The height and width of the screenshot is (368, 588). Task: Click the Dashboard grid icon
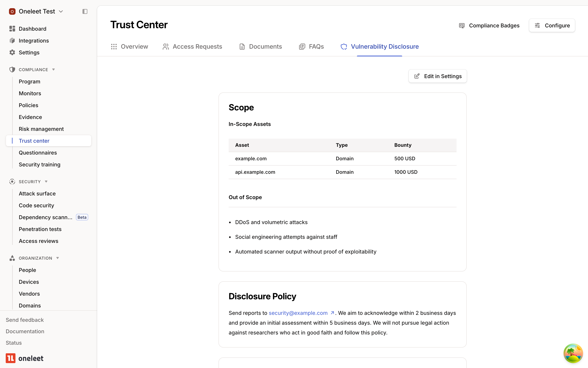tap(12, 29)
